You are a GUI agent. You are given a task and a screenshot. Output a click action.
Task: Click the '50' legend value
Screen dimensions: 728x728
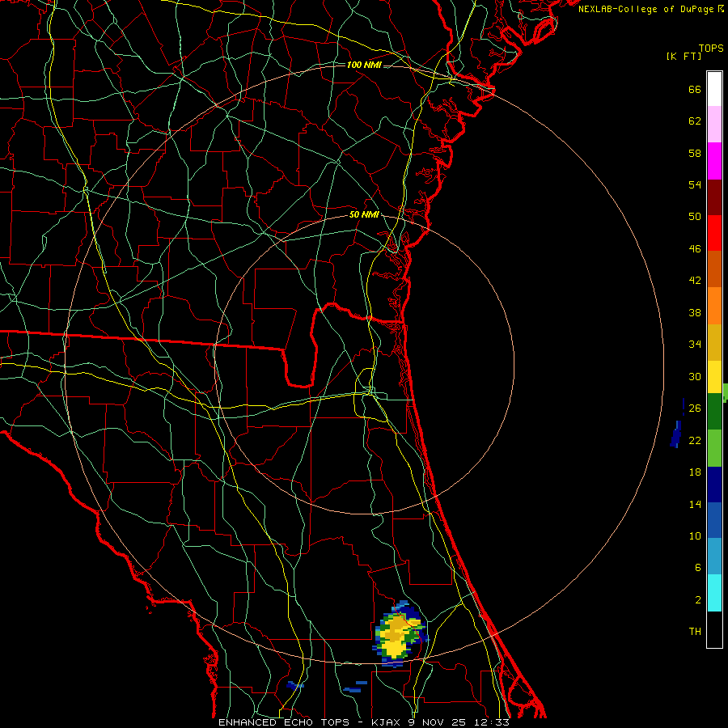click(695, 217)
